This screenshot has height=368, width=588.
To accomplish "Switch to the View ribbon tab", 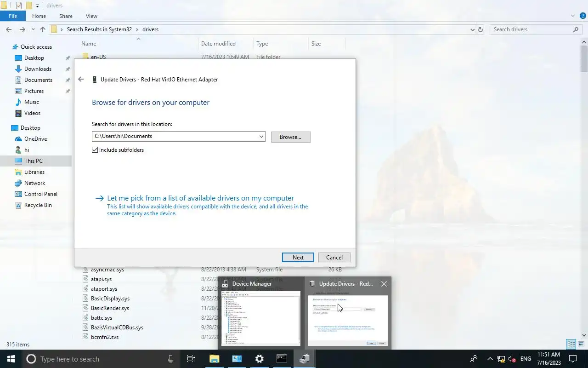I will [x=91, y=16].
